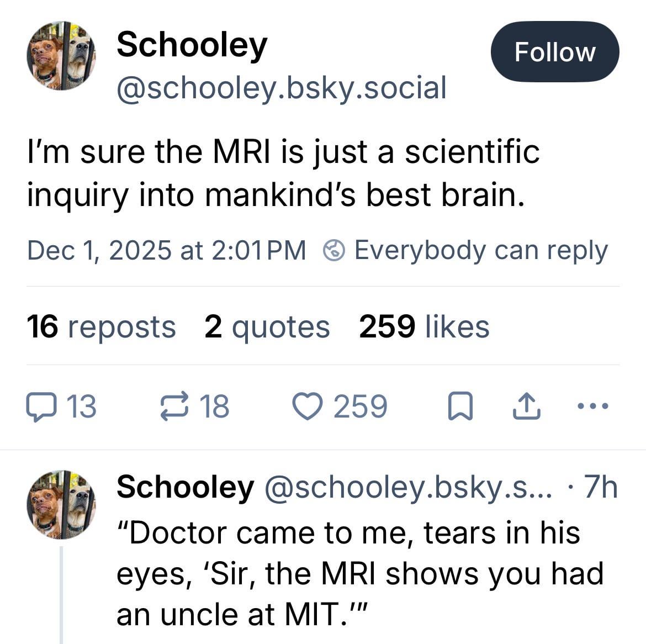
Task: Click the Follow button
Action: click(554, 52)
